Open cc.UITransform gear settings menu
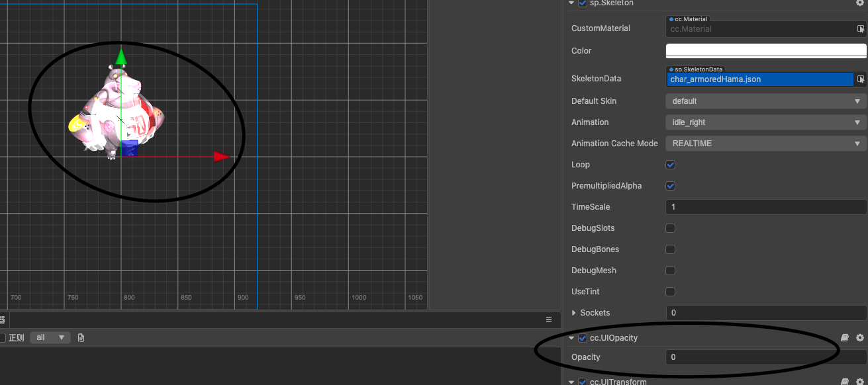This screenshot has height=385, width=868. (x=860, y=382)
